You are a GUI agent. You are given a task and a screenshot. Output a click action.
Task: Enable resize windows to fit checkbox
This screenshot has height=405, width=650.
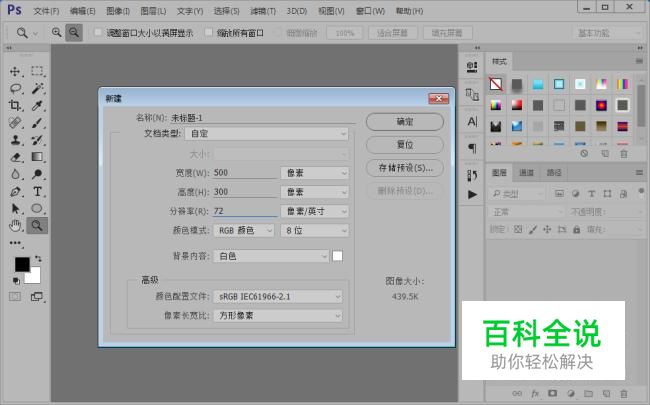[x=98, y=33]
